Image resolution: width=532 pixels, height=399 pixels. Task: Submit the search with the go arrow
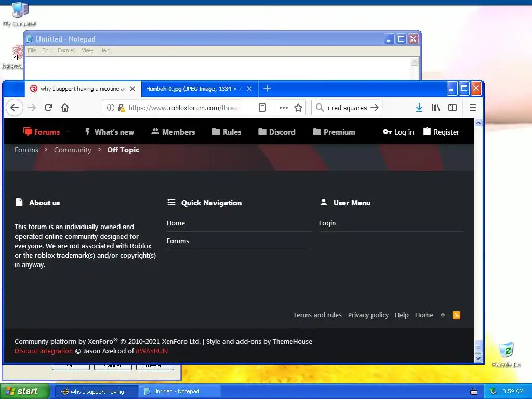coord(375,108)
